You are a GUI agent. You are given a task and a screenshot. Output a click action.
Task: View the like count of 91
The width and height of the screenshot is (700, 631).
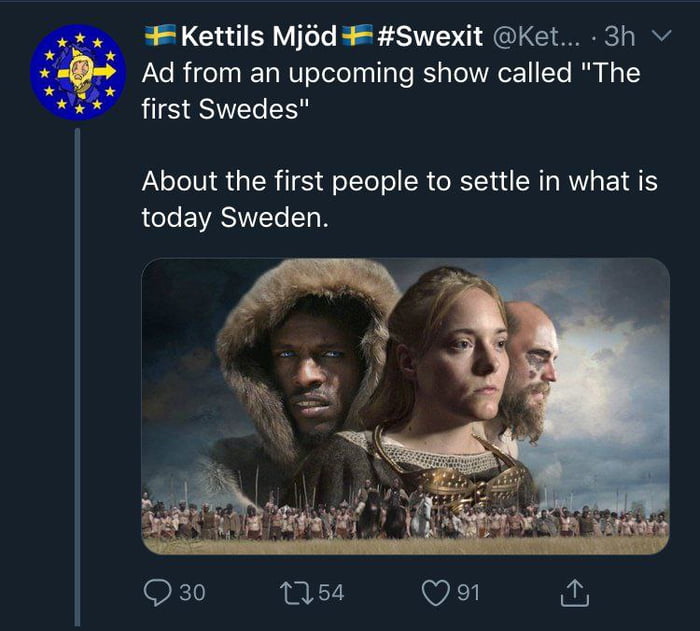(468, 593)
